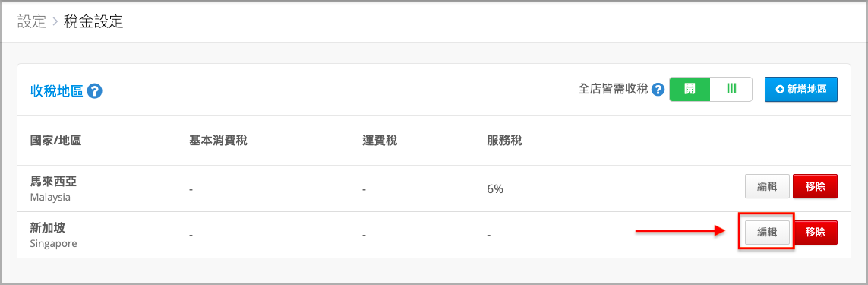This screenshot has width=868, height=285.
Task: Click the white handle of the tax switch
Action: click(731, 89)
